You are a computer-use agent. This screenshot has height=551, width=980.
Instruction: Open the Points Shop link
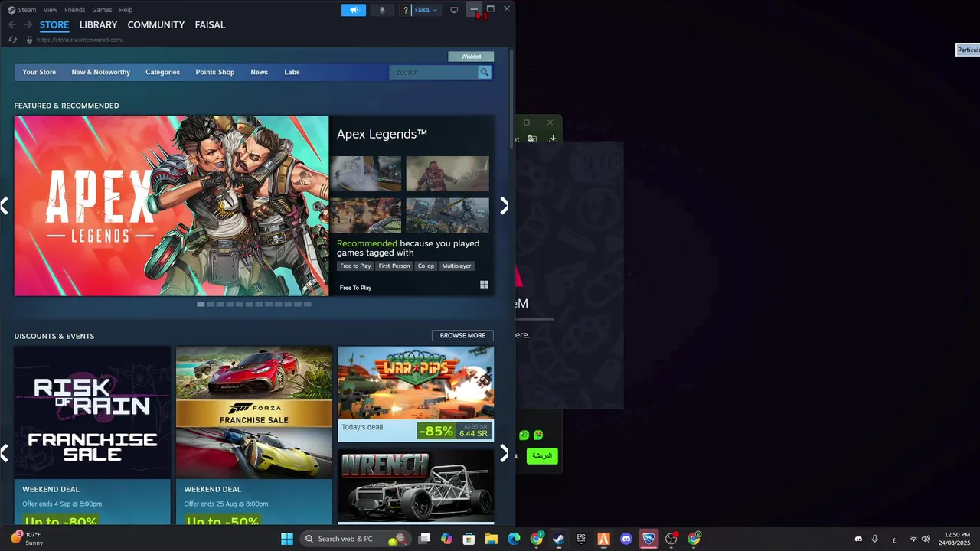(214, 72)
